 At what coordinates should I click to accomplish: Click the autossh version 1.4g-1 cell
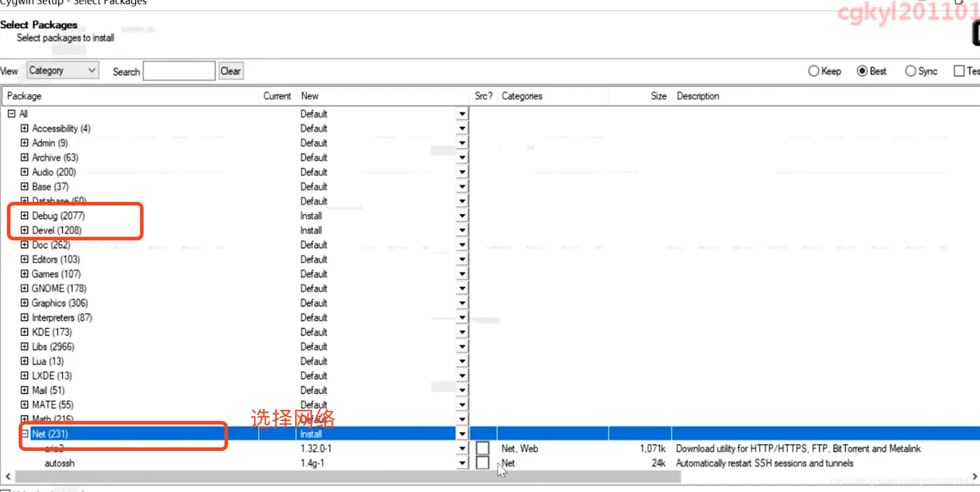click(x=312, y=463)
